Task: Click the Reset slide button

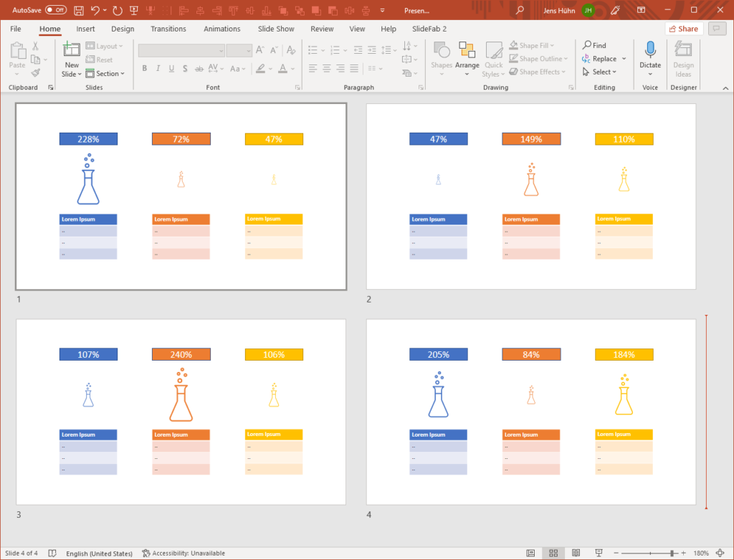Action: click(x=99, y=60)
